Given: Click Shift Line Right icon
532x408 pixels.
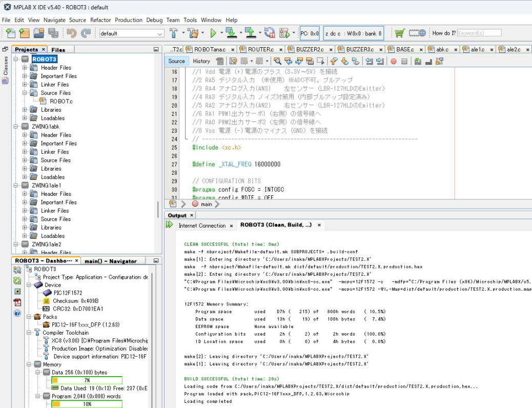Looking at the screenshot, I should pos(380,61).
